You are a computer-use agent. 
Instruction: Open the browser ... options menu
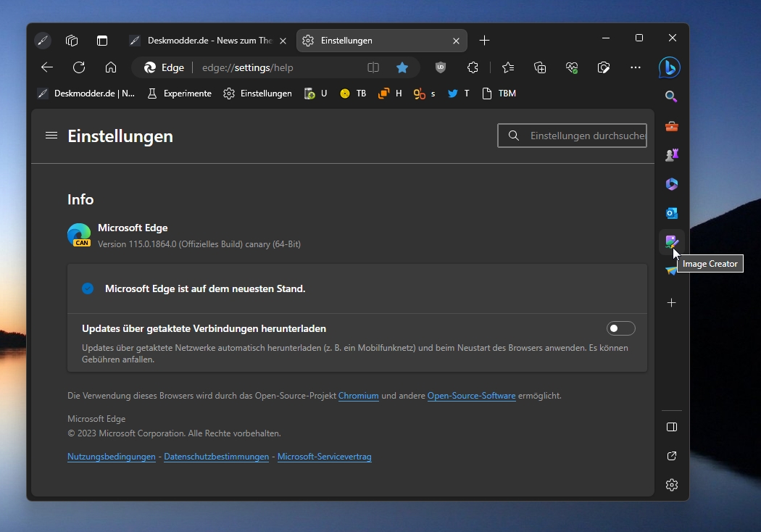636,67
